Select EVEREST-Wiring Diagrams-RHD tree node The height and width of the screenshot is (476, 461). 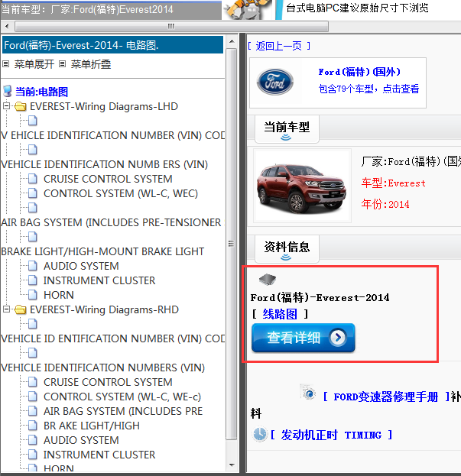coord(104,309)
